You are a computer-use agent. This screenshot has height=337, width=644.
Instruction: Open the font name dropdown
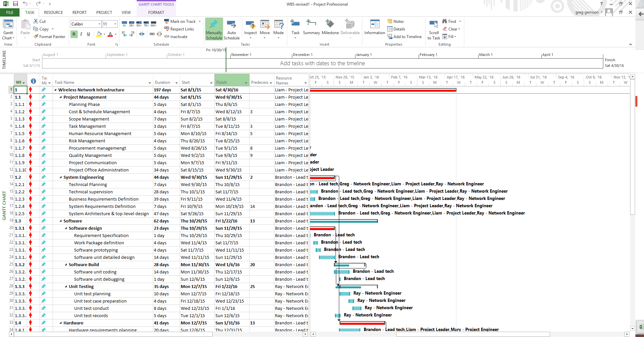pos(99,24)
